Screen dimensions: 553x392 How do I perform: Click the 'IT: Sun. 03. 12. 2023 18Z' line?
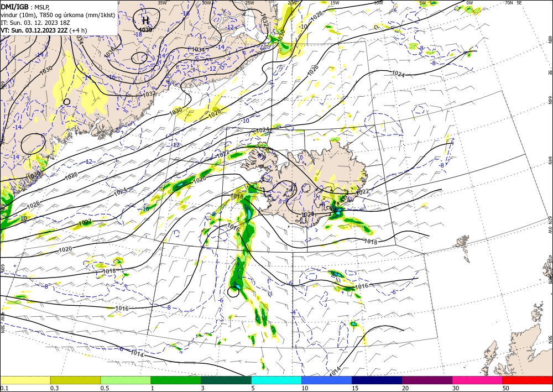(35, 23)
